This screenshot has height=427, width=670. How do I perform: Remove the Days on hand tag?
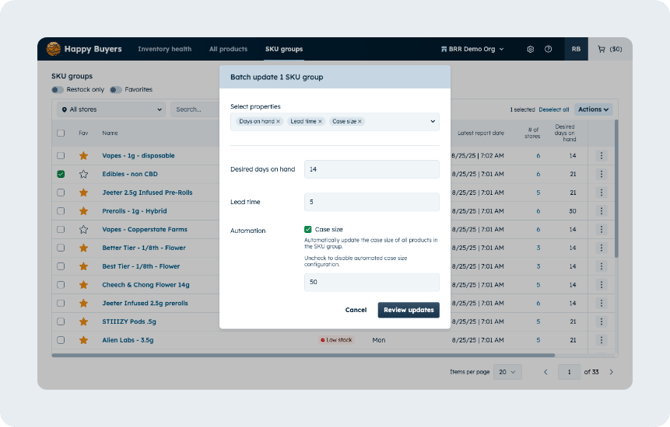278,121
